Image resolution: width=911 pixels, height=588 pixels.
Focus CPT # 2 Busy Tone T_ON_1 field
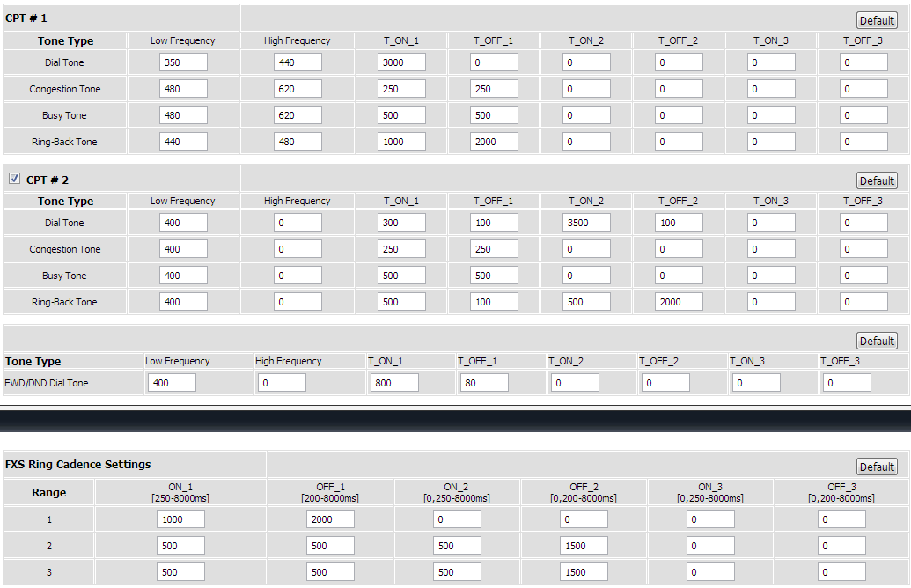pyautogui.click(x=401, y=276)
